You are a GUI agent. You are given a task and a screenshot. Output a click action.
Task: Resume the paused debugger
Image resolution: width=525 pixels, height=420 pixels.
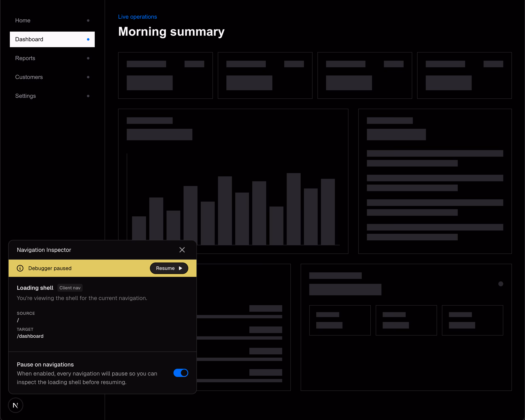pyautogui.click(x=169, y=268)
